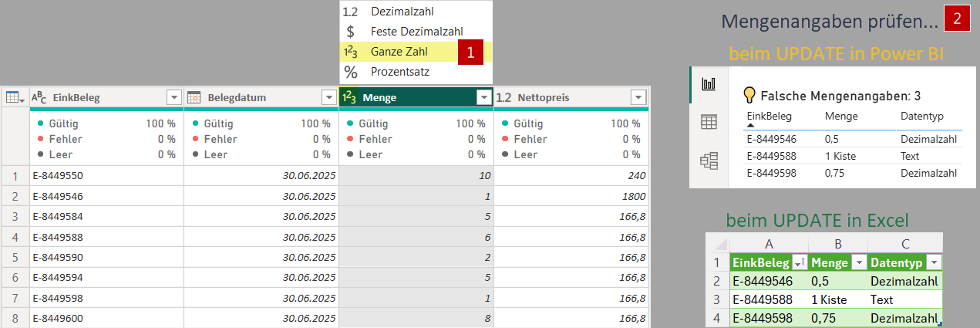Open the Nettopreis column filter arrow
Viewport: 980px width, 328px height.
coord(638,97)
